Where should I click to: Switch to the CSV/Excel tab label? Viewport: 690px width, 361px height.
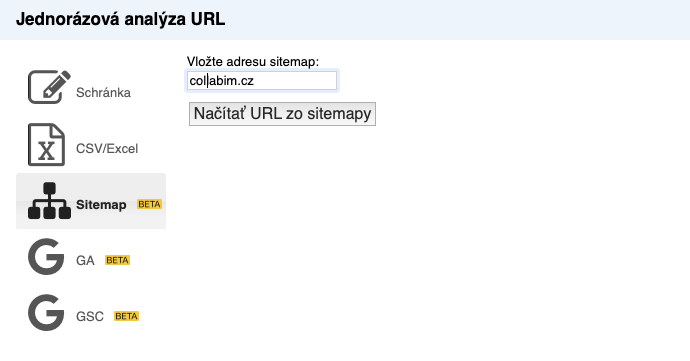(x=107, y=148)
